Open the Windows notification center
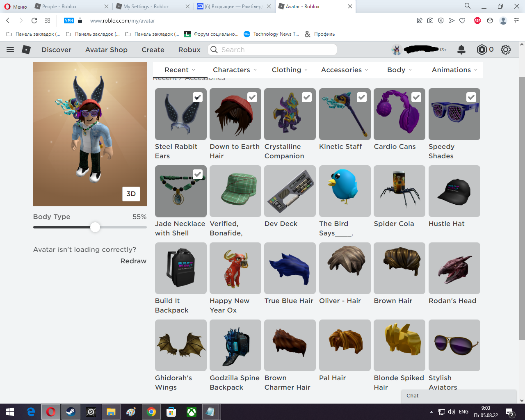Screen dimensions: 525x420 point(510,412)
